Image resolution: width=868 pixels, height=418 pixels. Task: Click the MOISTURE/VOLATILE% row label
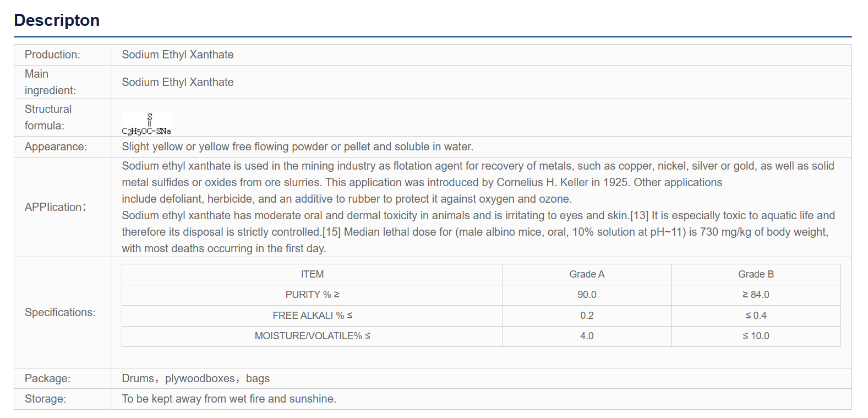pos(312,336)
